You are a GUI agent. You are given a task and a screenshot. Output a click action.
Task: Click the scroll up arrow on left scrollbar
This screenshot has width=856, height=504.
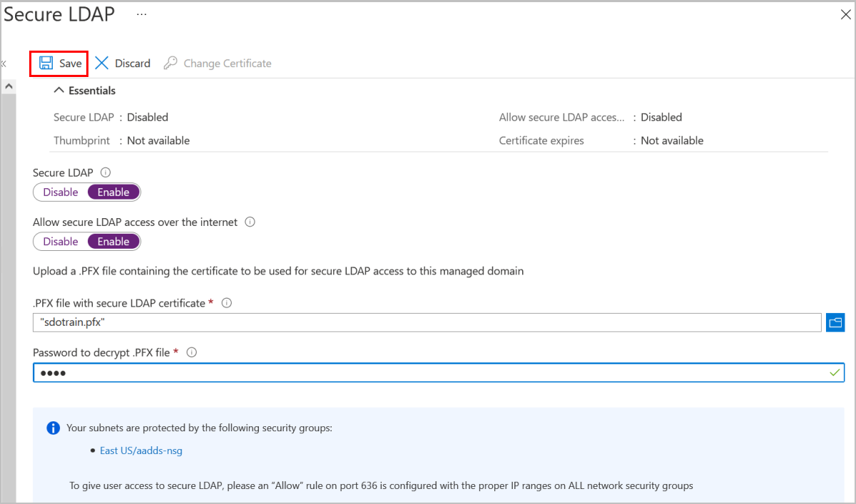pos(9,86)
